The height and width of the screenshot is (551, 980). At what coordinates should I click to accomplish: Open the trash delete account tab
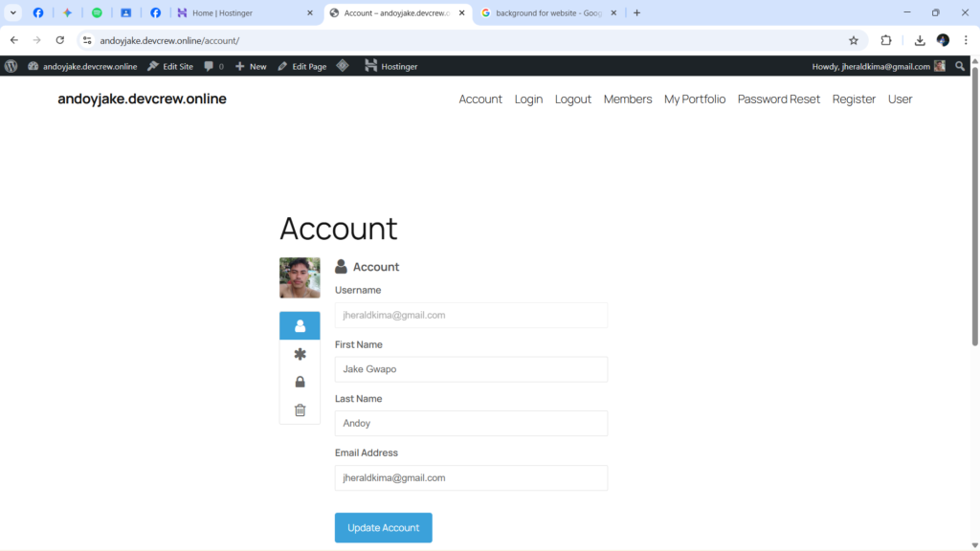[300, 410]
